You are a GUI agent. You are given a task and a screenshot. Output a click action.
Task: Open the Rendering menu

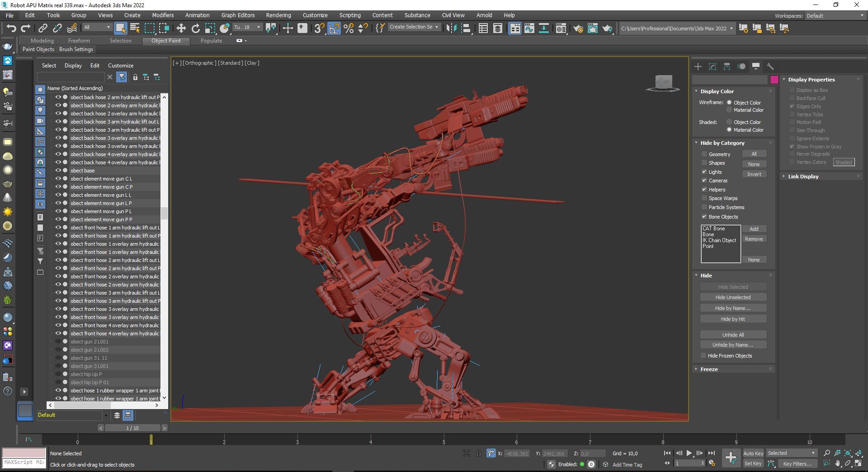coord(278,15)
